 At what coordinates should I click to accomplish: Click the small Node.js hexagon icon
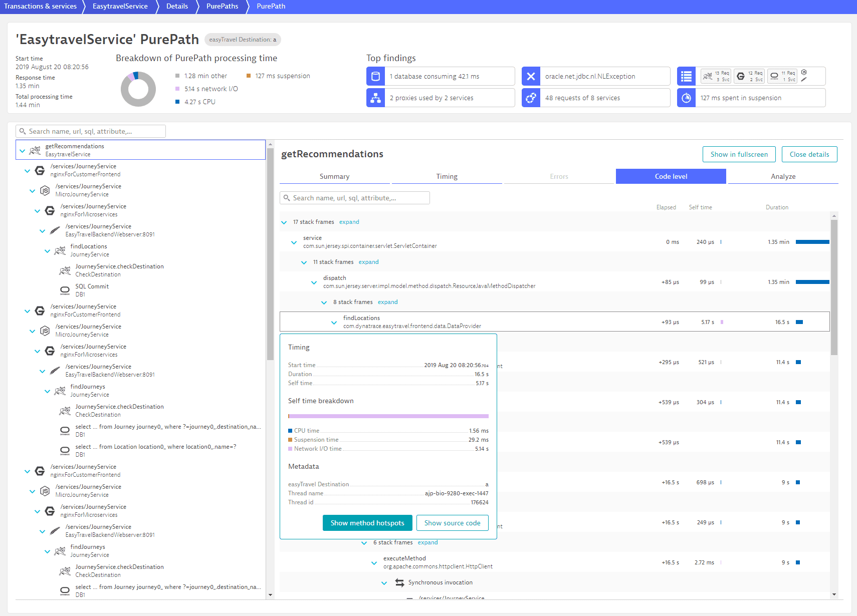click(804, 72)
